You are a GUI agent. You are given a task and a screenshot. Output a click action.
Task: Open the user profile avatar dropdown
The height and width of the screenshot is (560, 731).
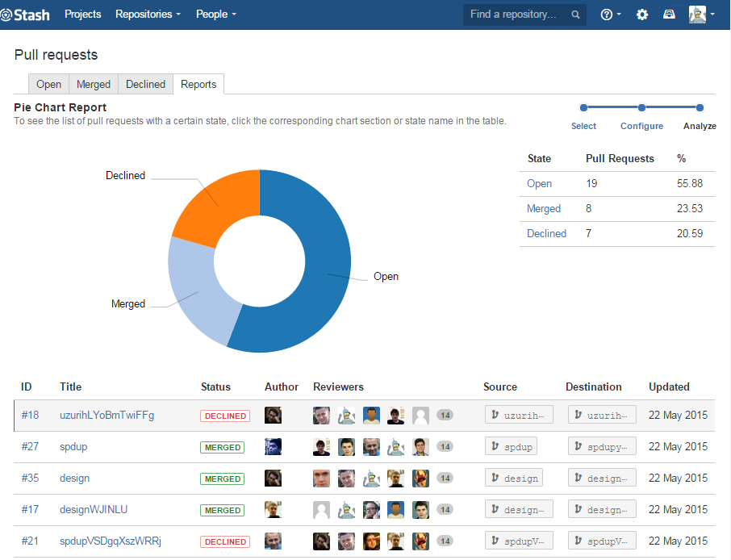click(x=701, y=15)
